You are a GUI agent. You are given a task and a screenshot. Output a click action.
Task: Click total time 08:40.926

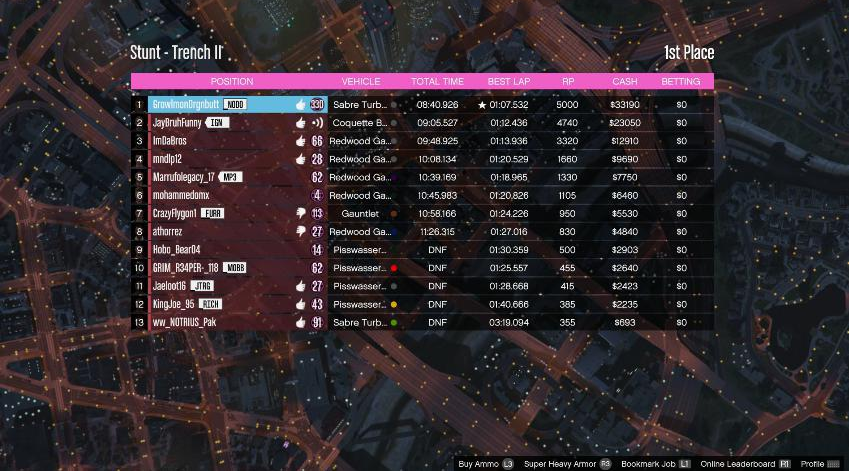(437, 105)
